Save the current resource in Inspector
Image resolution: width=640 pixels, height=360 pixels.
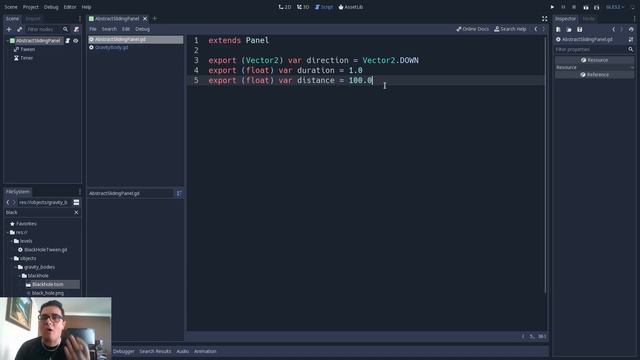(x=580, y=29)
